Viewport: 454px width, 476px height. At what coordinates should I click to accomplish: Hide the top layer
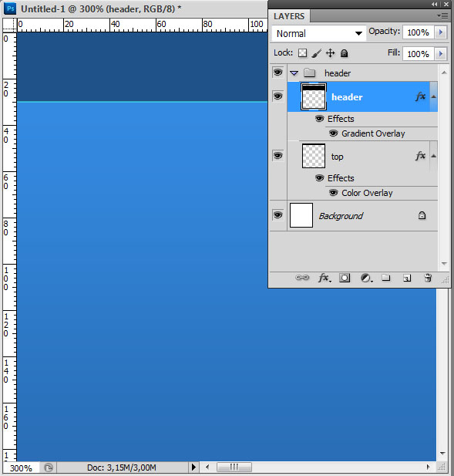point(277,156)
